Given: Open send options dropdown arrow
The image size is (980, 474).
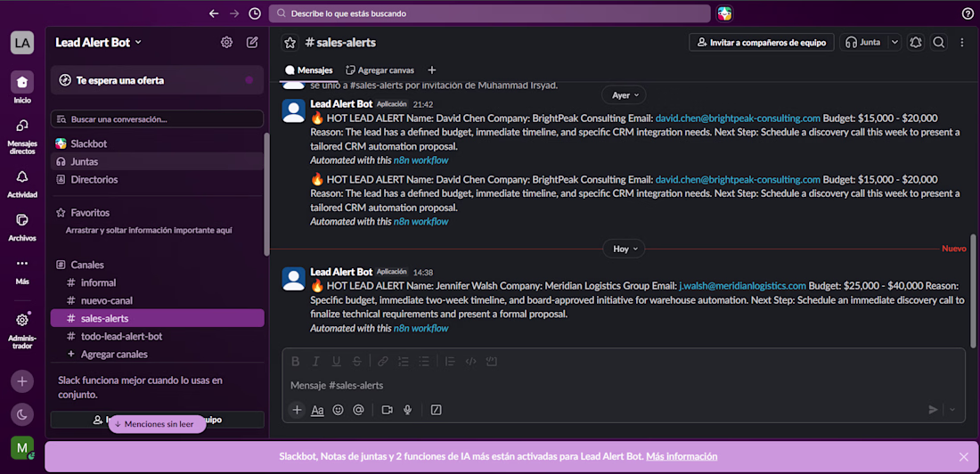Looking at the screenshot, I should (952, 410).
